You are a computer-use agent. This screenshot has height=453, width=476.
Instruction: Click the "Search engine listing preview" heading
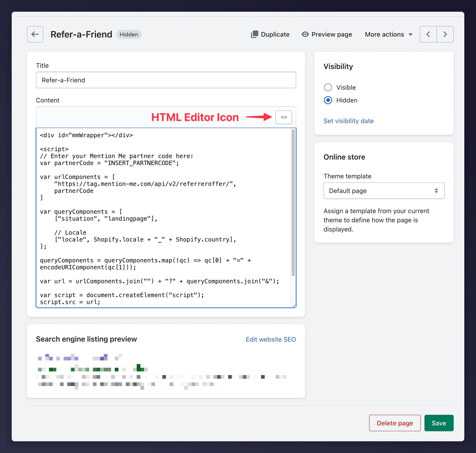point(86,339)
